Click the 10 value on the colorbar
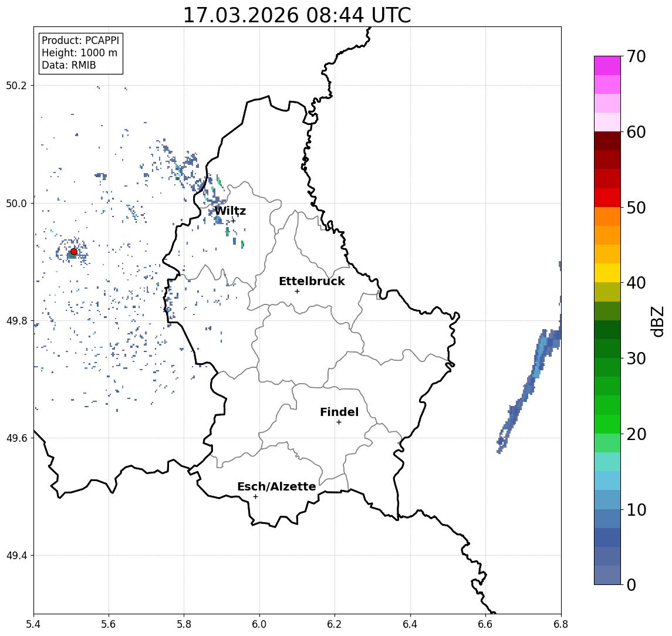The height and width of the screenshot is (636, 672). (x=636, y=509)
